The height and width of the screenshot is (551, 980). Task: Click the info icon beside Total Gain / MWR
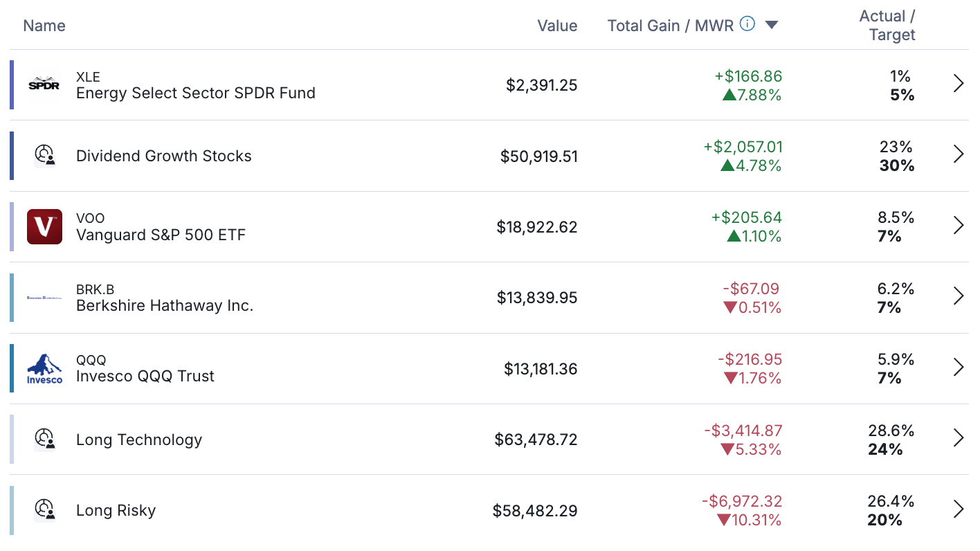tap(747, 24)
